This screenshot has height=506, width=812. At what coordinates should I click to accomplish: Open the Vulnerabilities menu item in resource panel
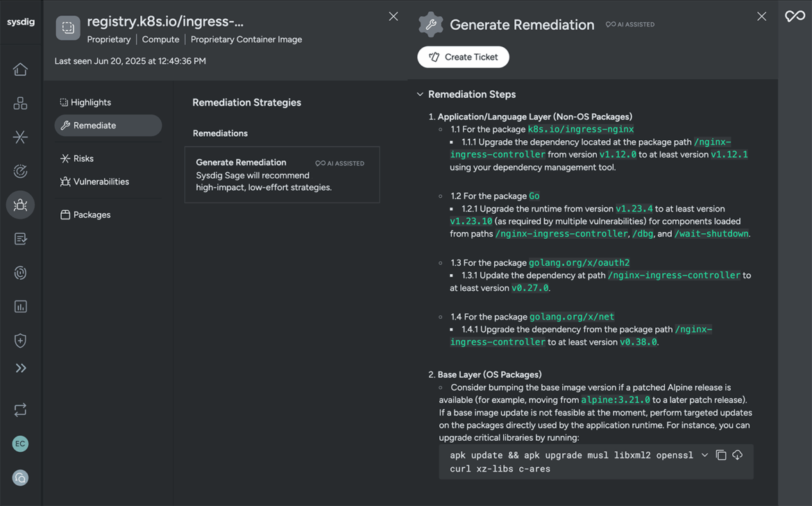point(95,182)
